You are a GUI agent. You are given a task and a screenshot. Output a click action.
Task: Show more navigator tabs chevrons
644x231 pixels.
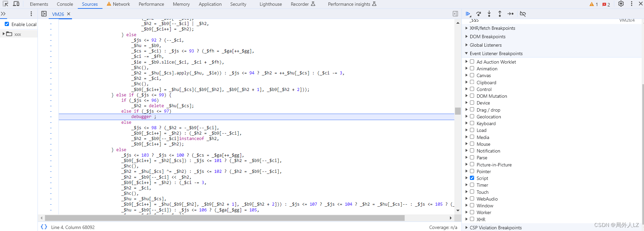(3, 14)
